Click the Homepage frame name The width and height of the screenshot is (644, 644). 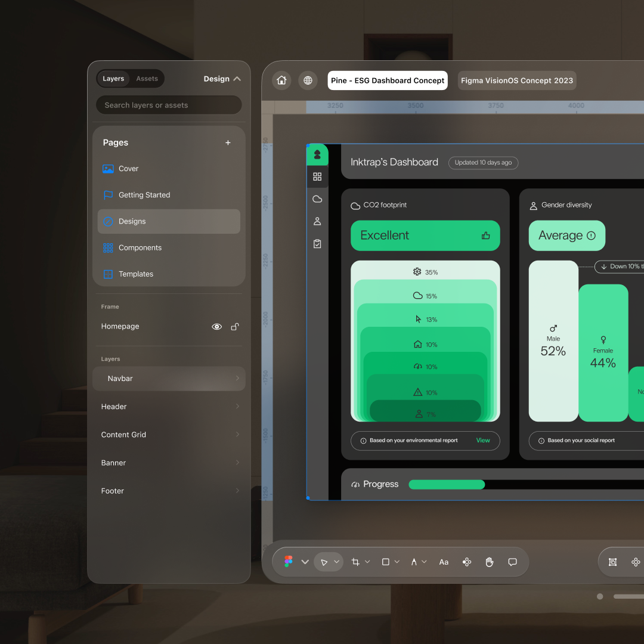click(x=120, y=327)
